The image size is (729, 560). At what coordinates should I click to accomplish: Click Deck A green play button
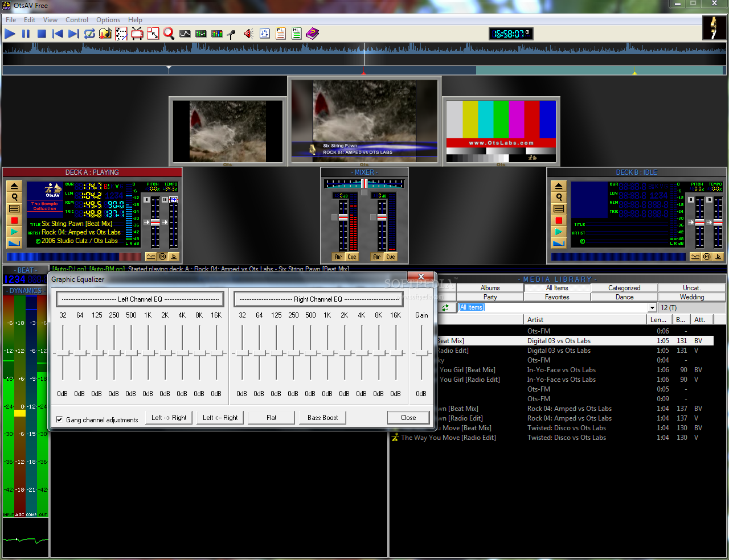(x=14, y=232)
